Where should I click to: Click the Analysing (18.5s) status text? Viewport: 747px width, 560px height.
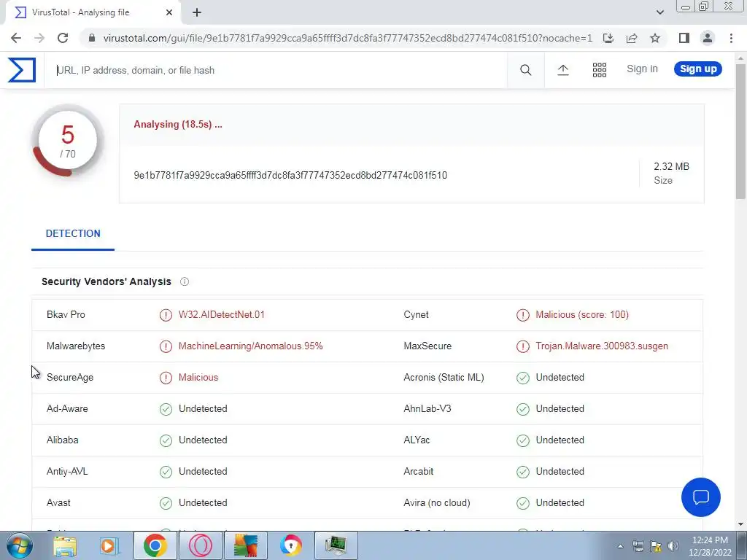[178, 124]
